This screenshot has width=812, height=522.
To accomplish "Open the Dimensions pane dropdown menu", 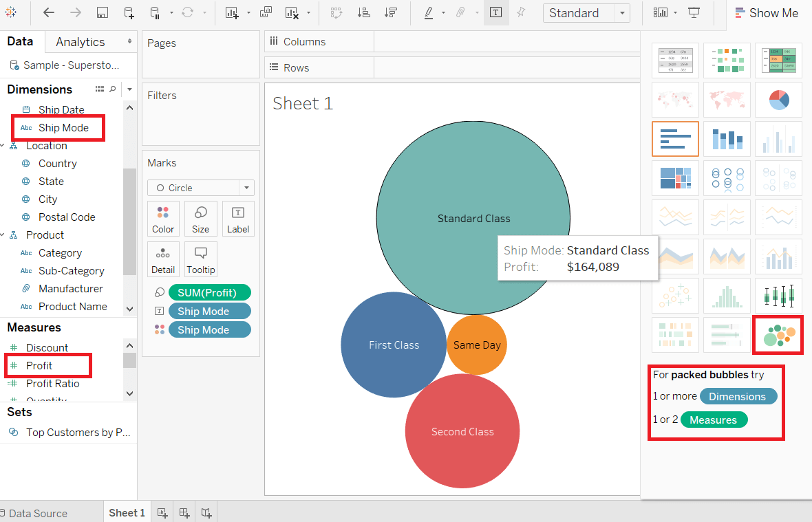I will pos(129,89).
